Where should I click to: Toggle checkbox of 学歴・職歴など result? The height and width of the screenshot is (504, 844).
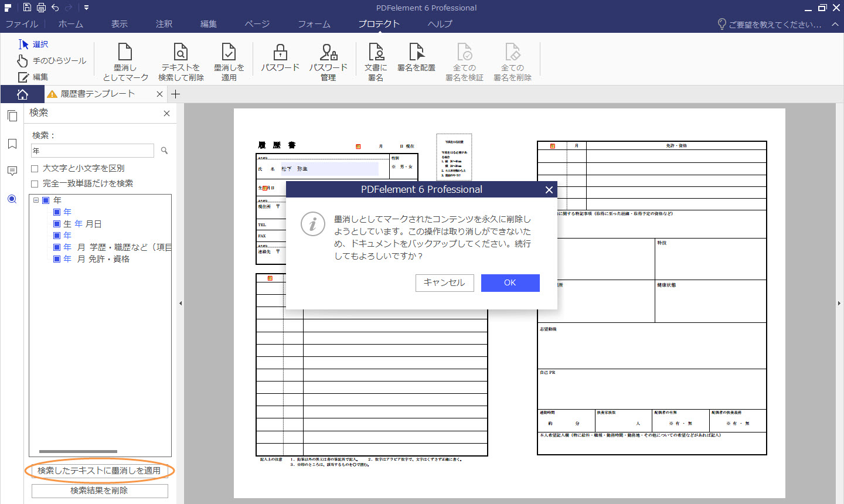57,247
